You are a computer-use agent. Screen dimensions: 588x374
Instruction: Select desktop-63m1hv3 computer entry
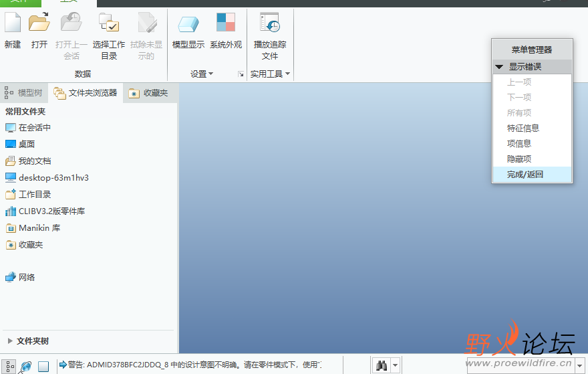point(47,177)
